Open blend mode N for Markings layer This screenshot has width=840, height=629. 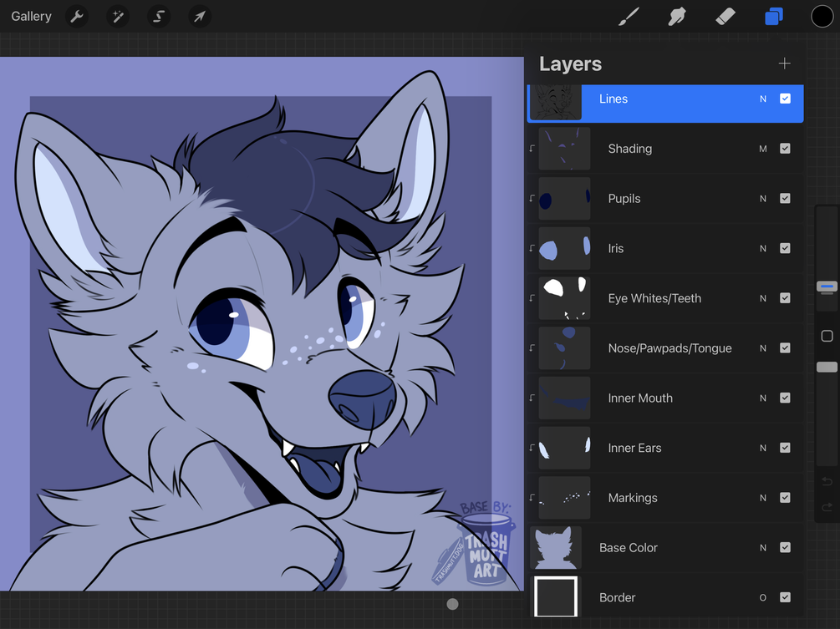pos(763,498)
